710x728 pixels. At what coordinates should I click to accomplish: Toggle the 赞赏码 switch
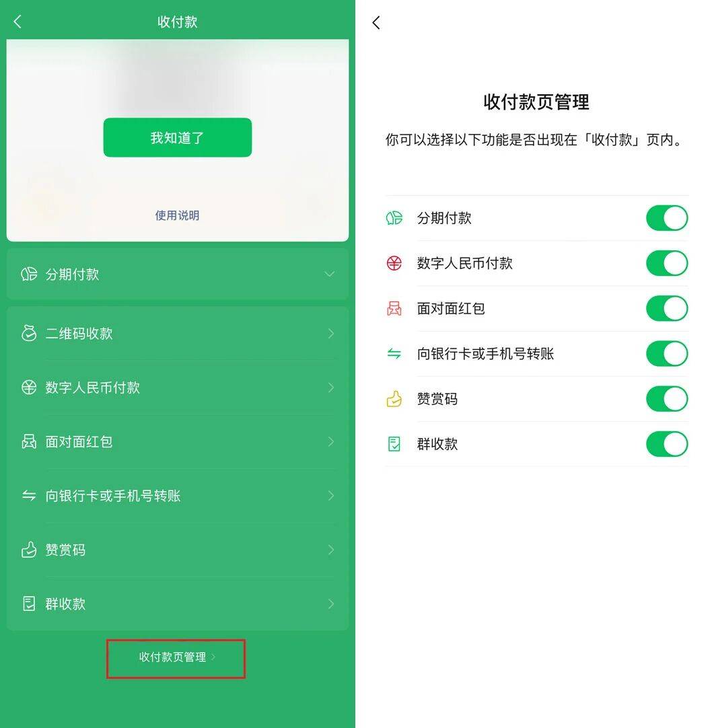(667, 399)
